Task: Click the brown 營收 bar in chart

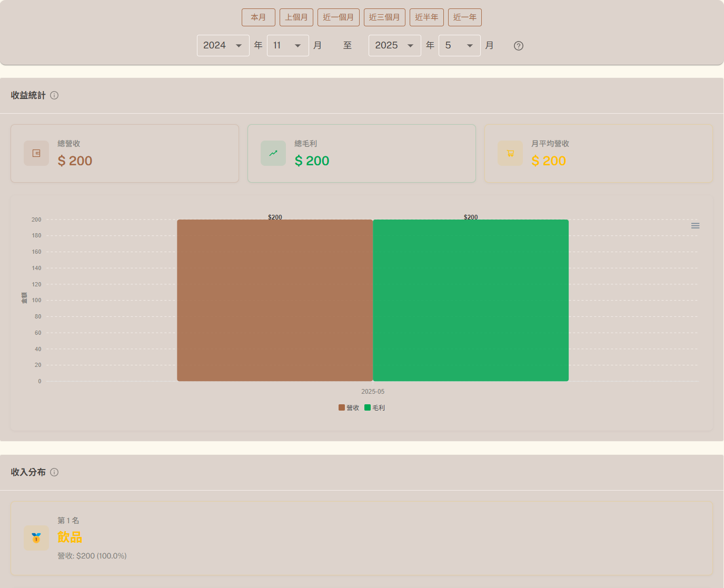Action: coord(274,300)
